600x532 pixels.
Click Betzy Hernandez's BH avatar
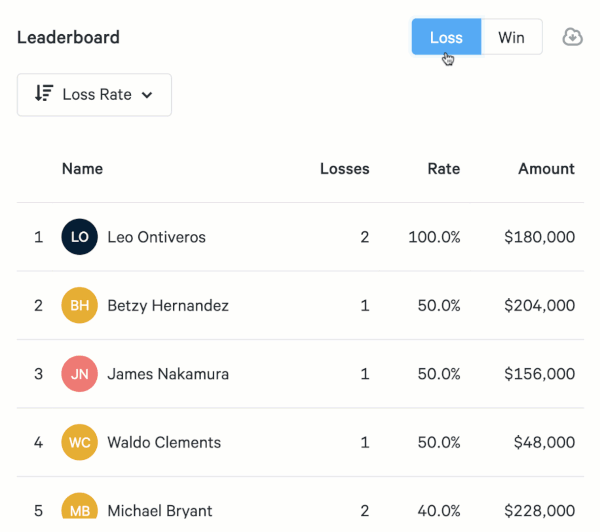[x=80, y=305]
